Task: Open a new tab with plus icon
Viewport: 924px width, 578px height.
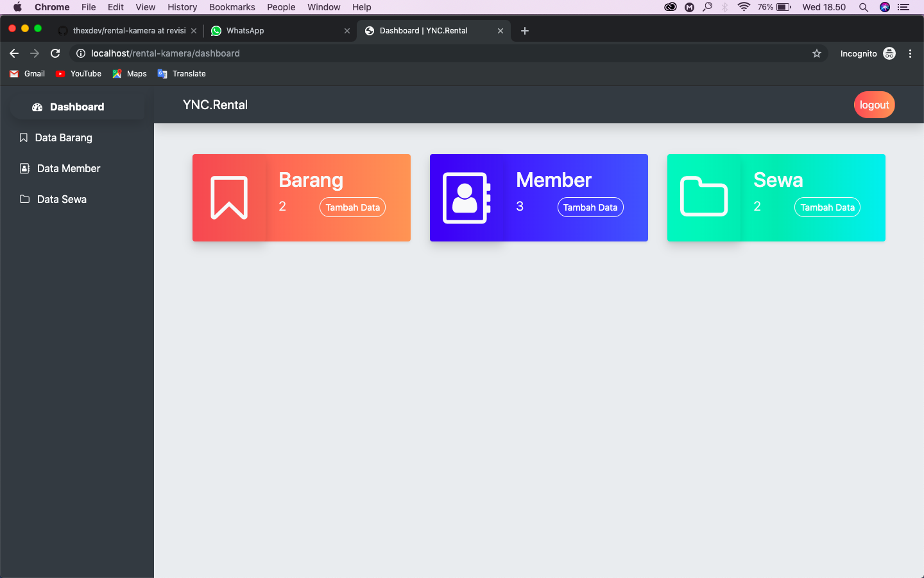Action: pyautogui.click(x=525, y=31)
